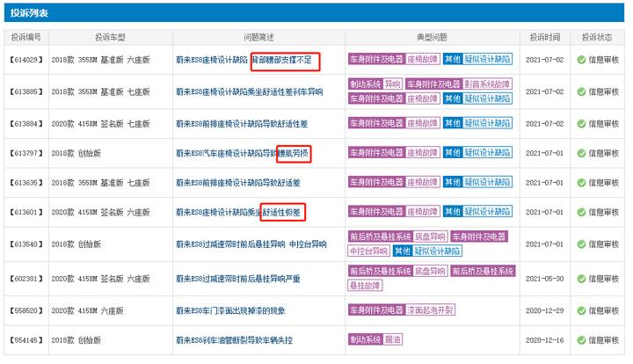Click the 典型问题 column header
Screen dimensions: 633x364
click(x=432, y=37)
